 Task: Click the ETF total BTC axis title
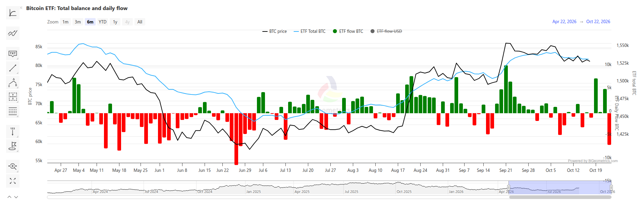[x=634, y=83]
